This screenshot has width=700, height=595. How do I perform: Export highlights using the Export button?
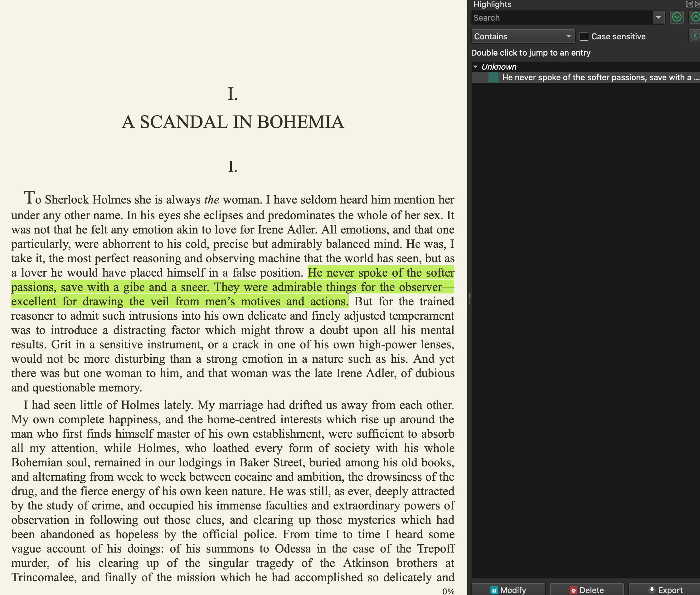[x=665, y=590]
